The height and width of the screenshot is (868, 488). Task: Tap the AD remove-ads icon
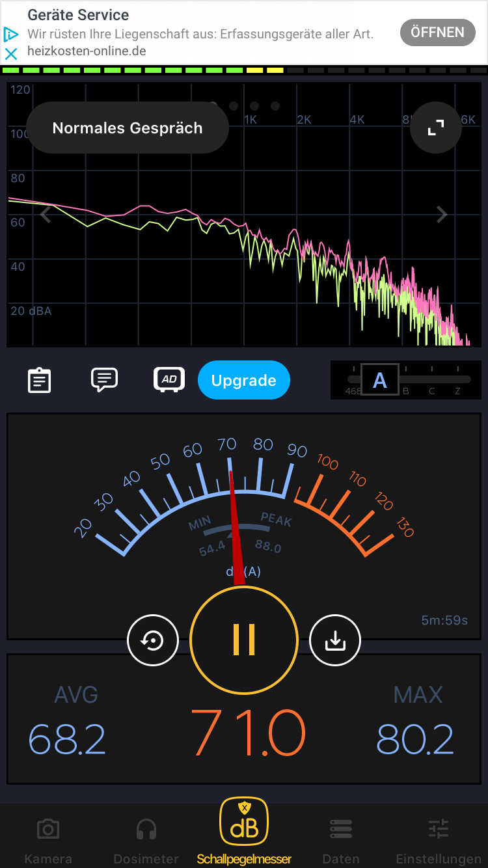169,379
